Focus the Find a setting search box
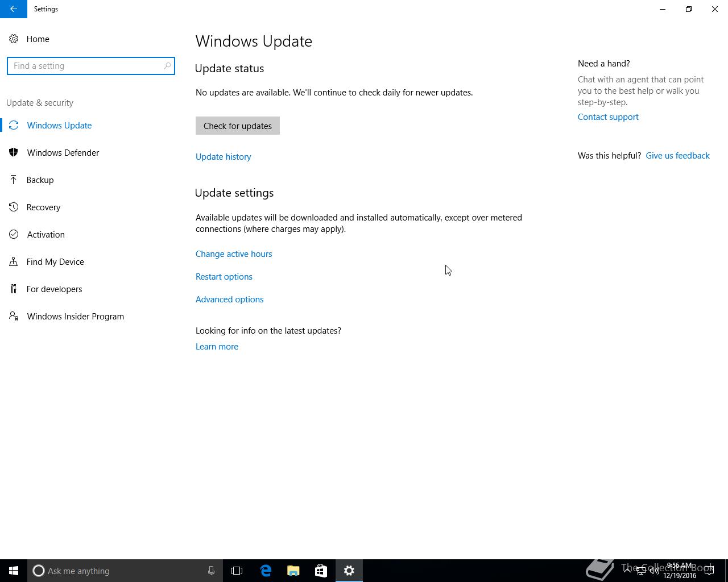 [91, 66]
